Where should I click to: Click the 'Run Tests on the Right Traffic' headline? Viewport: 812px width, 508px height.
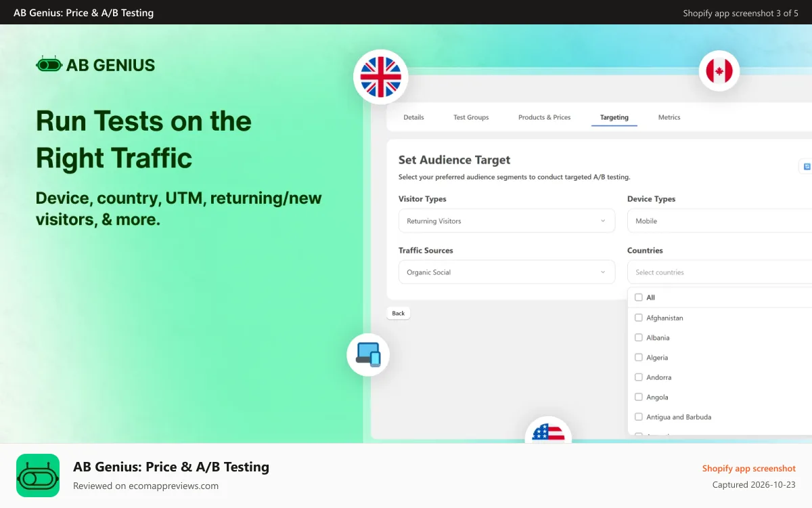[x=143, y=140]
